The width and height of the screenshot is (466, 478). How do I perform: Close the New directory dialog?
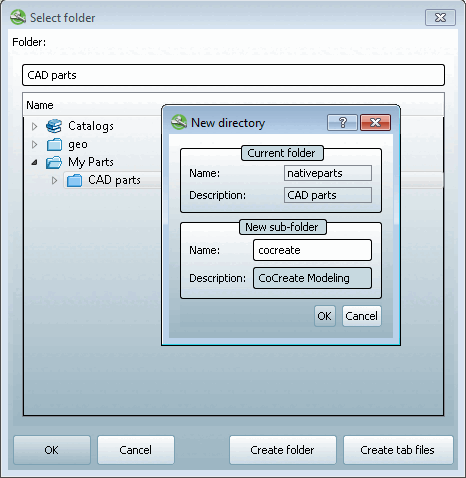(x=375, y=123)
